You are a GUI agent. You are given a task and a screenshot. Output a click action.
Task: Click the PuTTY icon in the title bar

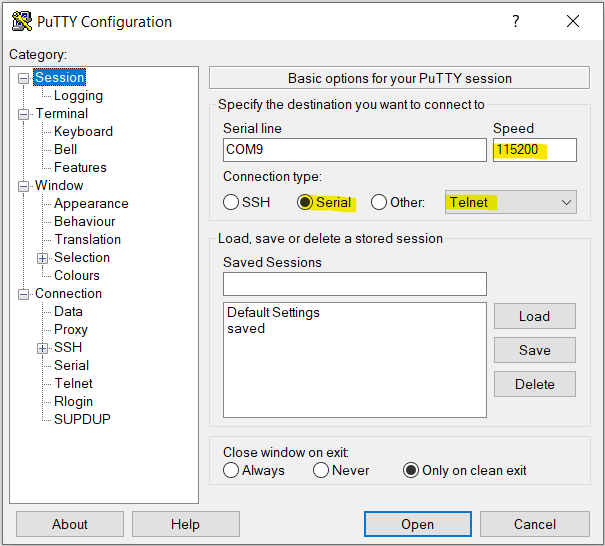pyautogui.click(x=21, y=21)
